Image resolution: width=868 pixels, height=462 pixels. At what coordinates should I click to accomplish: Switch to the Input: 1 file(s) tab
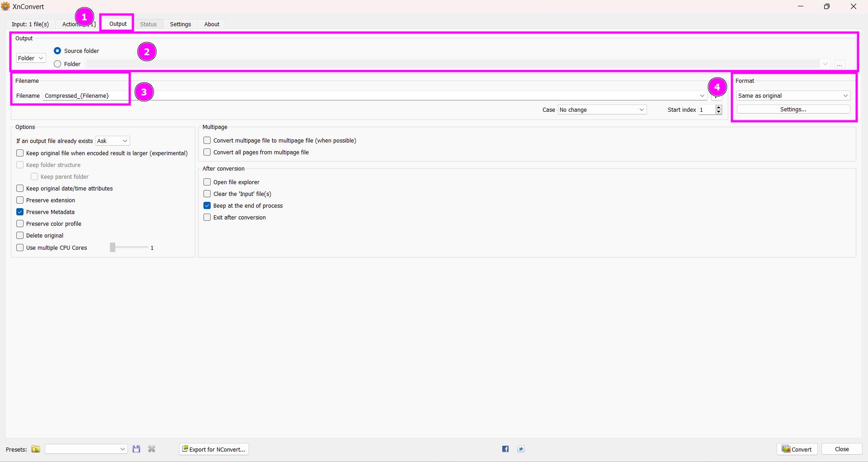(x=30, y=24)
